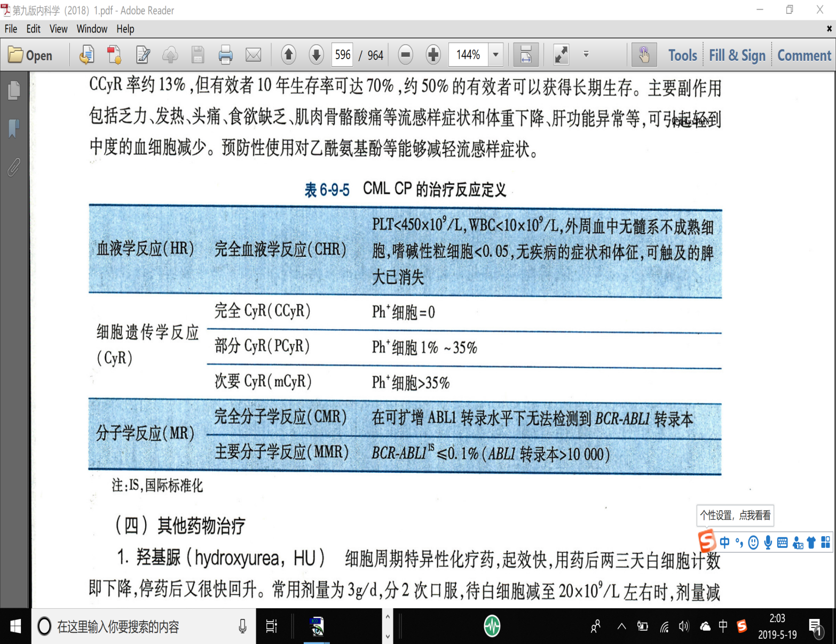The width and height of the screenshot is (836, 644).
Task: Expand the toolbar customize small arrow
Action: pos(586,54)
